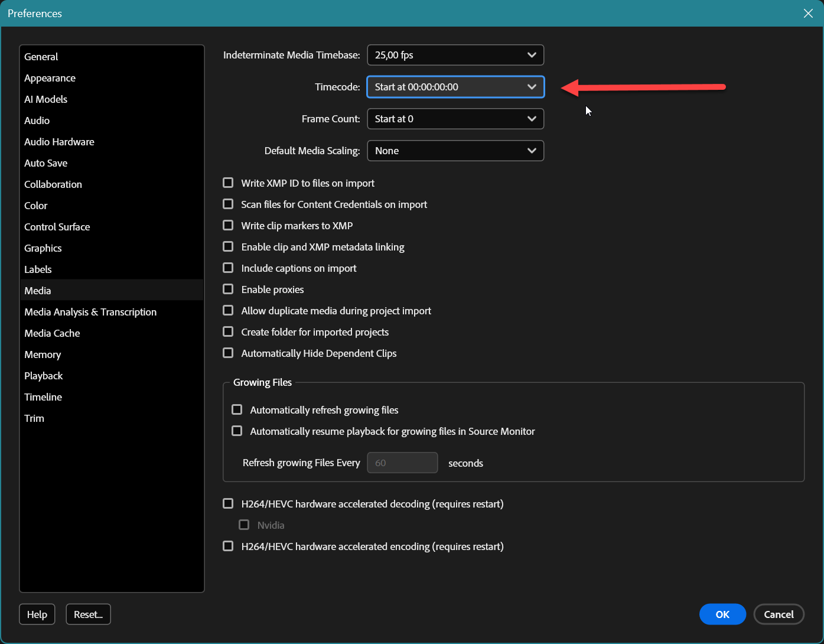Open the Help for preferences

point(37,614)
